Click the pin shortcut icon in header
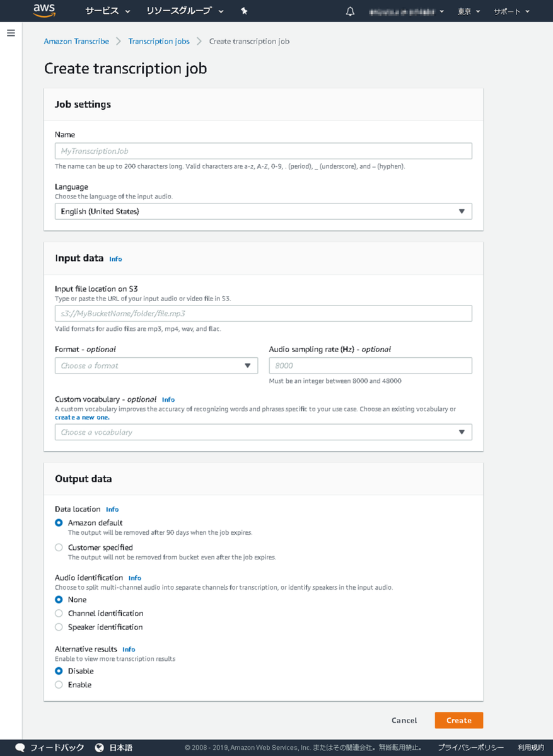553x756 pixels. pos(244,11)
